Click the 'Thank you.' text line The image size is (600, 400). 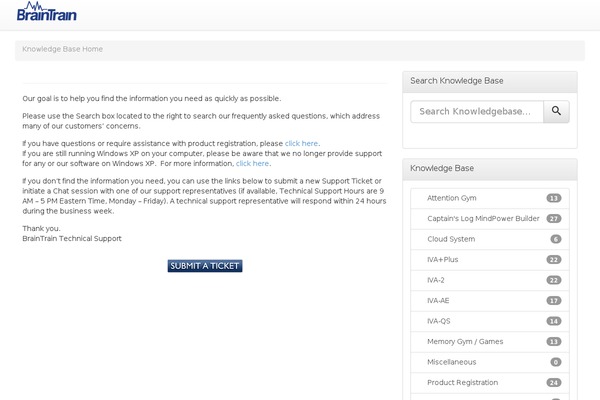click(x=41, y=229)
